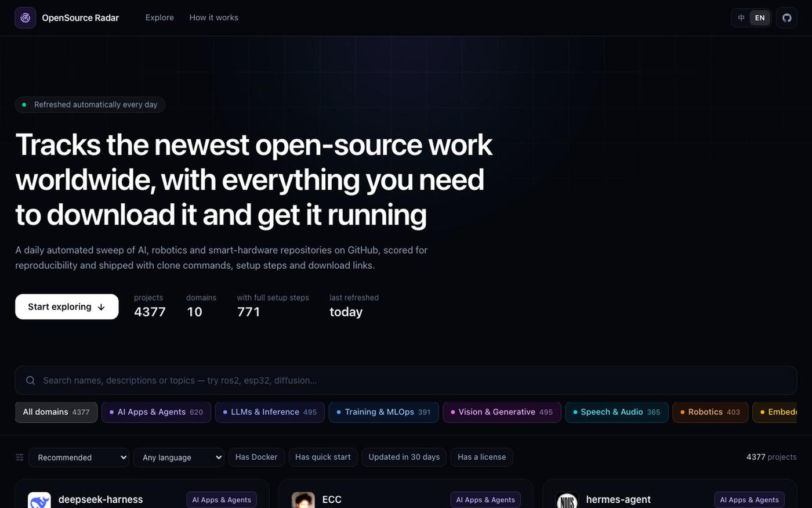Open the Explore nav link
The height and width of the screenshot is (508, 812).
coord(159,18)
